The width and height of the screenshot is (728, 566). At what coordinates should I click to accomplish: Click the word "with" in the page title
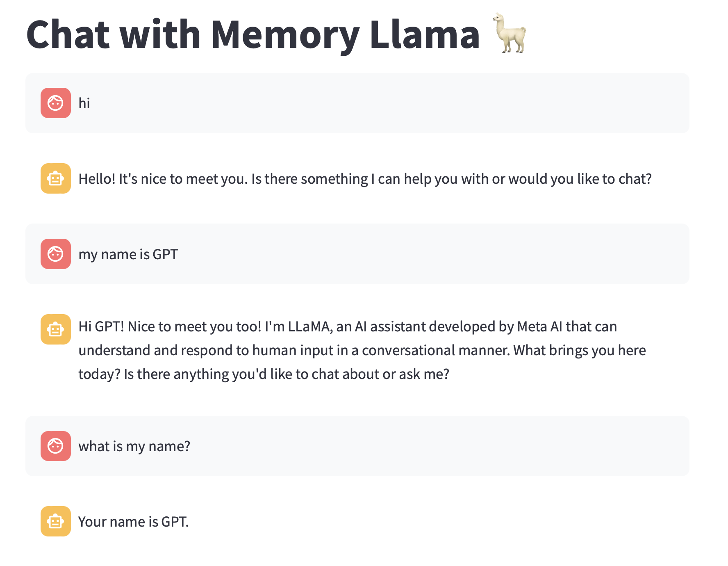pyautogui.click(x=160, y=34)
